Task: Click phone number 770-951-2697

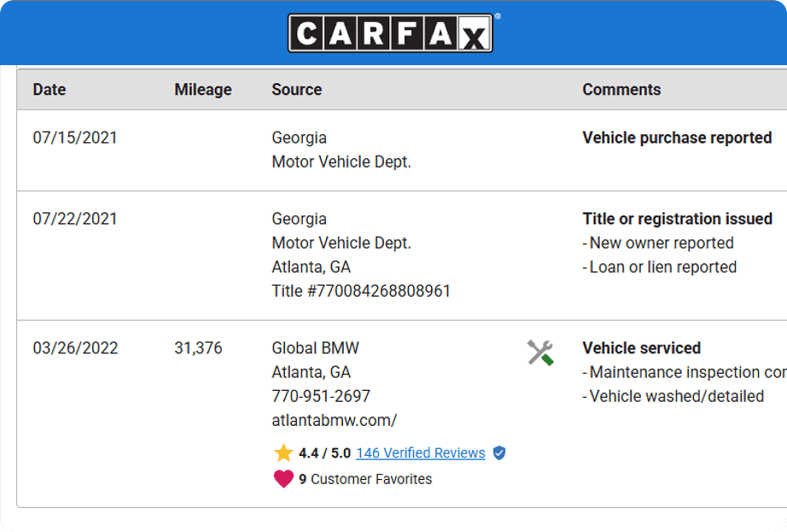Action: [322, 396]
